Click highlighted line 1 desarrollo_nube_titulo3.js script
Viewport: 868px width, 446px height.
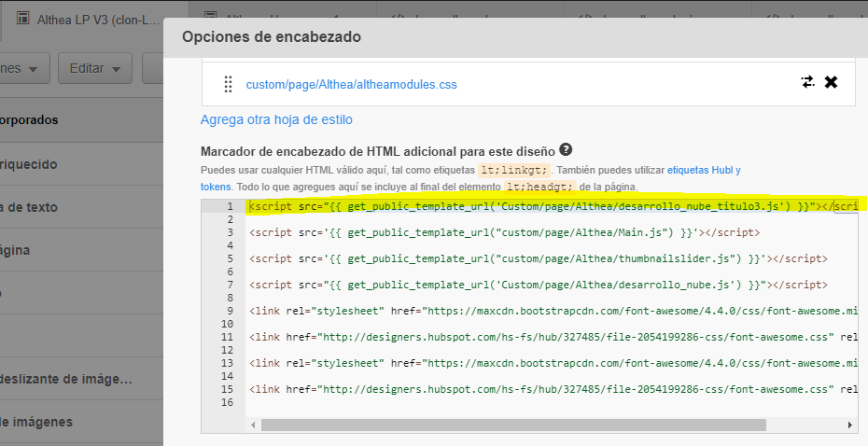[553, 206]
